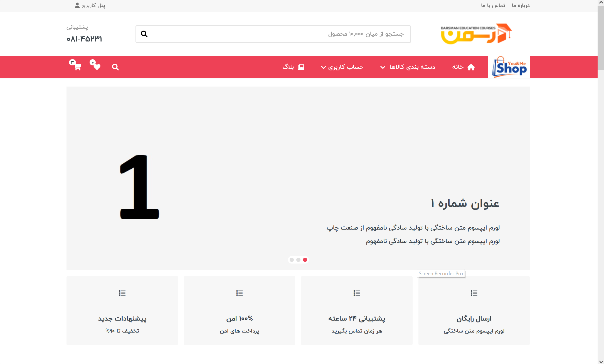This screenshot has width=604, height=364.
Task: Select the middle slider pagination dot
Action: 298,260
